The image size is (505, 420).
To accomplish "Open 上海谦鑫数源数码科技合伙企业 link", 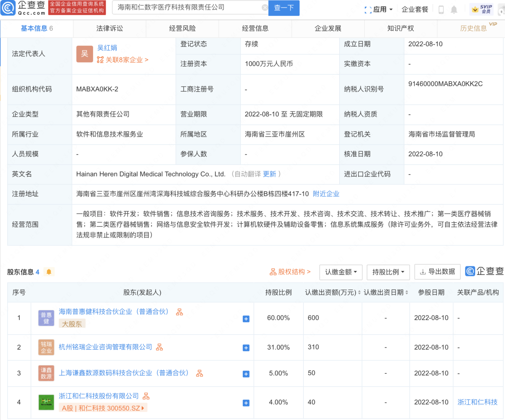I will point(124,372).
